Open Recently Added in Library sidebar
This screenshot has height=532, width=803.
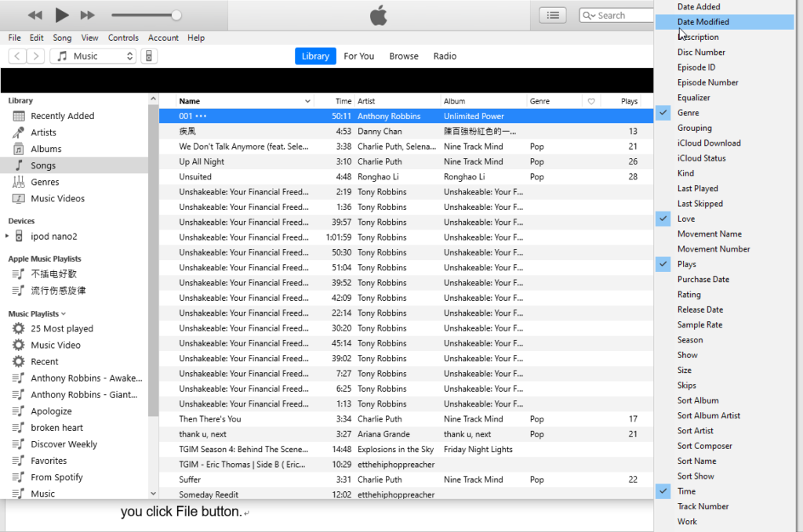pyautogui.click(x=62, y=116)
